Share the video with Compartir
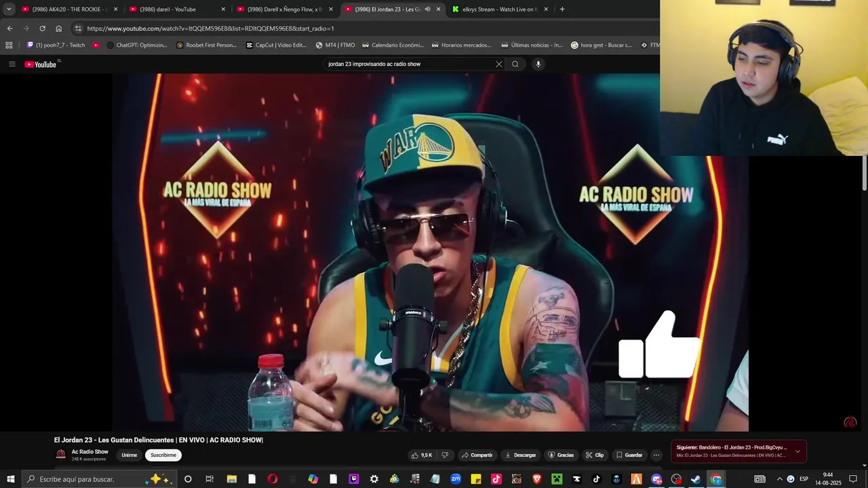 point(477,455)
